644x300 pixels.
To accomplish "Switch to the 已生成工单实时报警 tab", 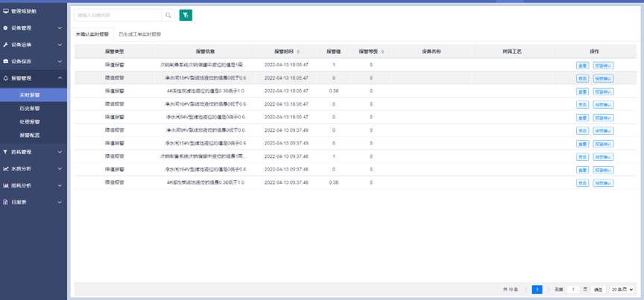I will pyautogui.click(x=139, y=34).
